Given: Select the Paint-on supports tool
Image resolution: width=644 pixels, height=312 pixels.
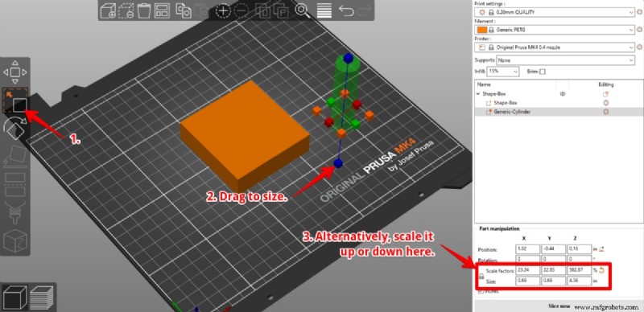Looking at the screenshot, I should click(15, 213).
